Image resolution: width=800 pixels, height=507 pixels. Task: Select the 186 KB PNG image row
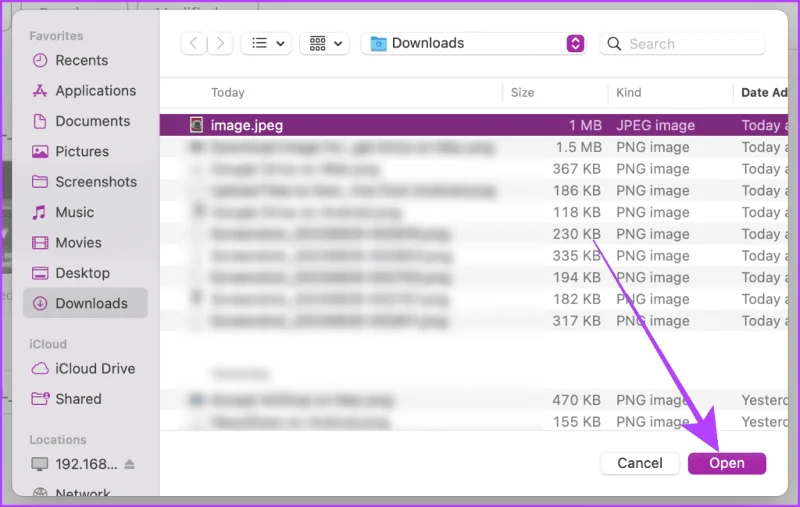pyautogui.click(x=473, y=191)
